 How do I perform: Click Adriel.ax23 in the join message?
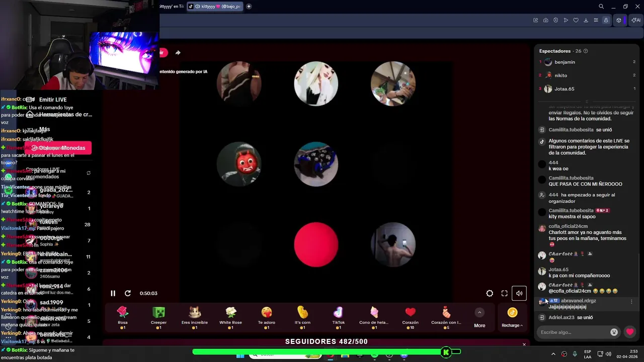tap(561, 318)
